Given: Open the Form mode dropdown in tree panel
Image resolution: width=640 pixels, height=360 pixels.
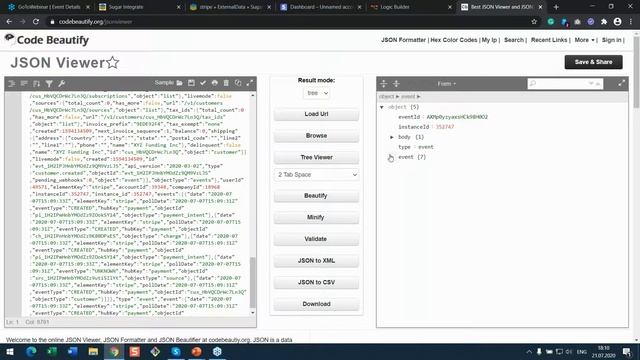Looking at the screenshot, I should (447, 84).
